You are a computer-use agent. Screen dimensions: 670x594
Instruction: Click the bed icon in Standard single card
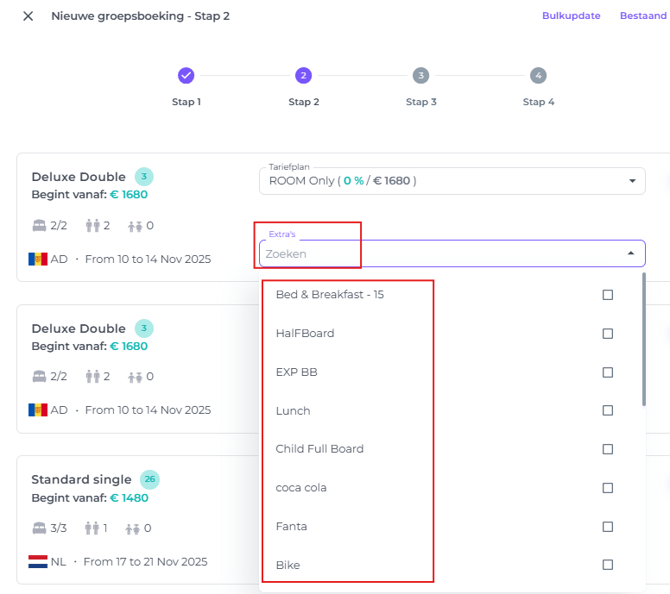click(x=40, y=528)
